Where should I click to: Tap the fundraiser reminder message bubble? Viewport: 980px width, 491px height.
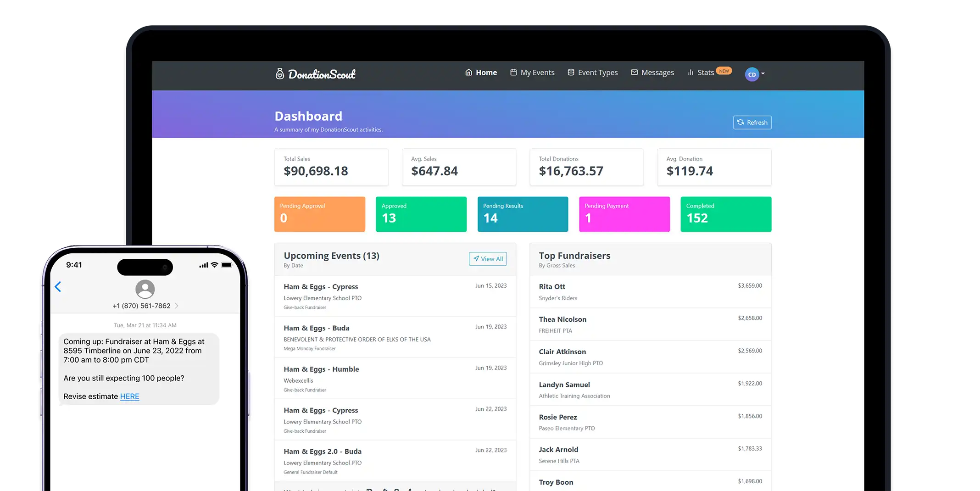click(139, 369)
